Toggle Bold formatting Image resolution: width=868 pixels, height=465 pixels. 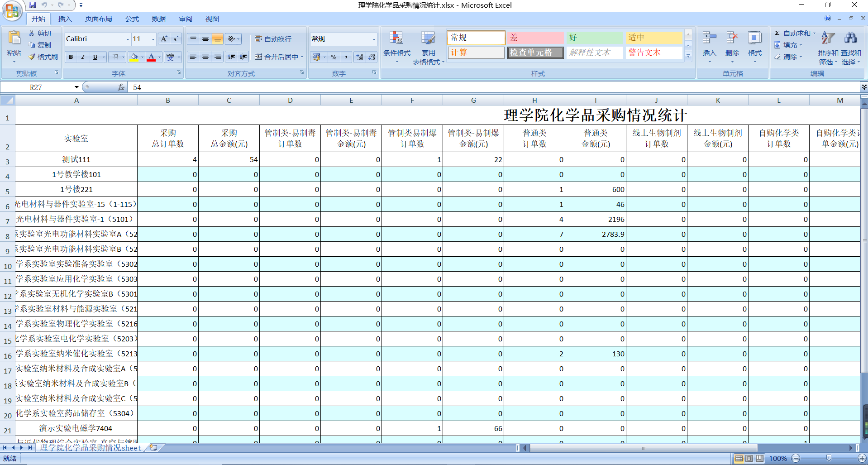point(71,57)
